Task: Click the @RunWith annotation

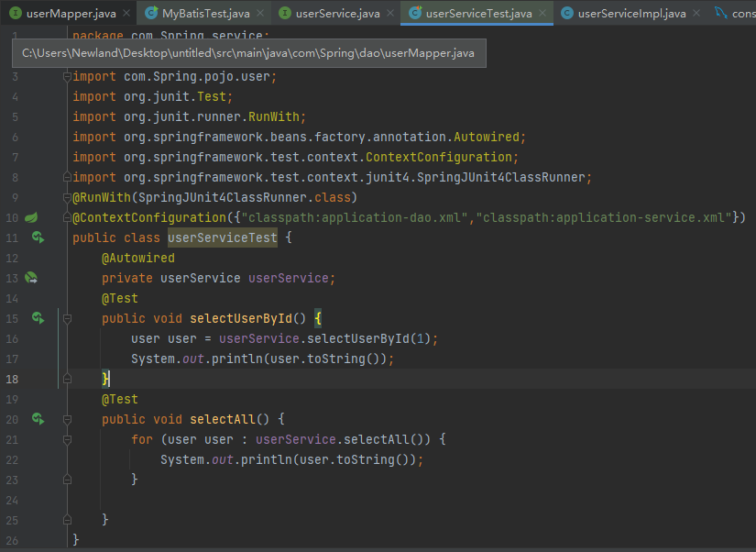Action: coord(102,197)
